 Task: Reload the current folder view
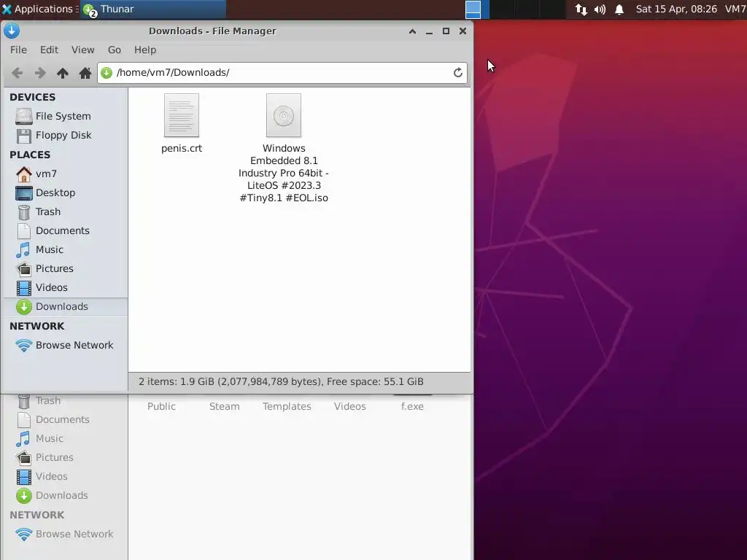point(458,72)
